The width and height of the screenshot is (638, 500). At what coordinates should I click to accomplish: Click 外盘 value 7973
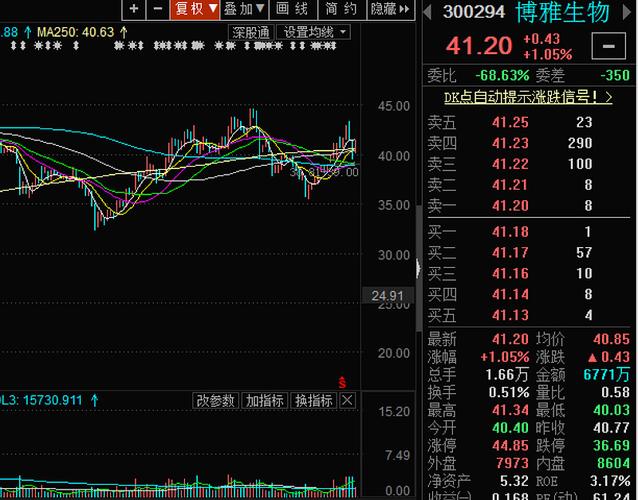(x=513, y=463)
